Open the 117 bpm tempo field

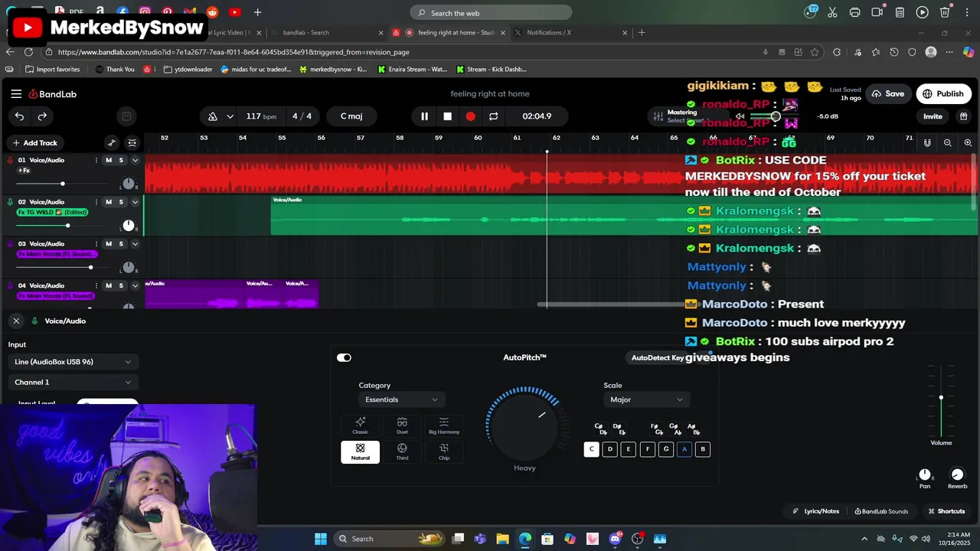[x=261, y=116]
